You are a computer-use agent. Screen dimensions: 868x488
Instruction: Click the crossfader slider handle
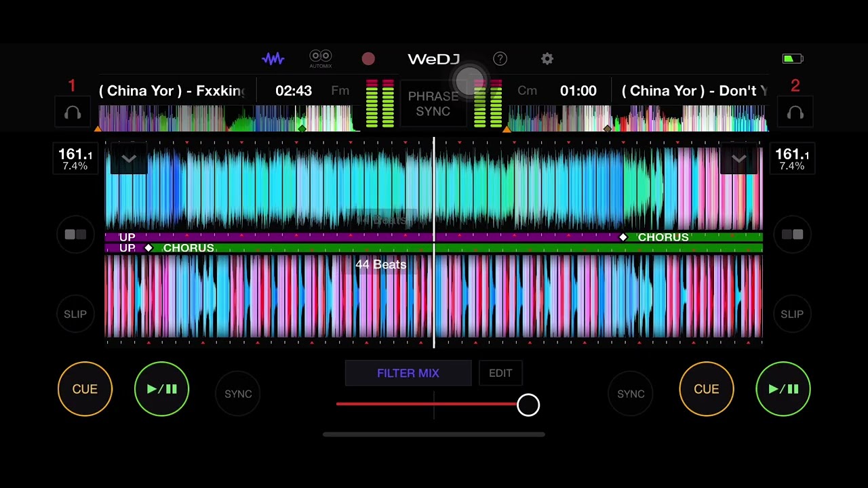pos(528,405)
